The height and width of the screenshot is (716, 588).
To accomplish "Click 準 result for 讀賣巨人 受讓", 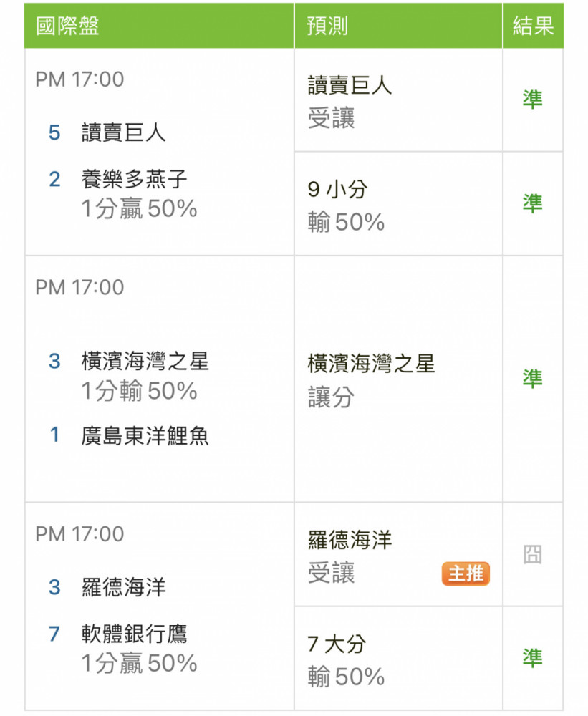I will [x=532, y=99].
